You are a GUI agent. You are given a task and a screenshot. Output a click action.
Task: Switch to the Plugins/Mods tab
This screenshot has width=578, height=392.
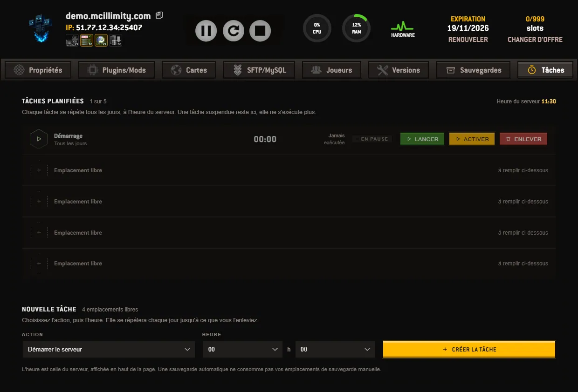pyautogui.click(x=117, y=70)
